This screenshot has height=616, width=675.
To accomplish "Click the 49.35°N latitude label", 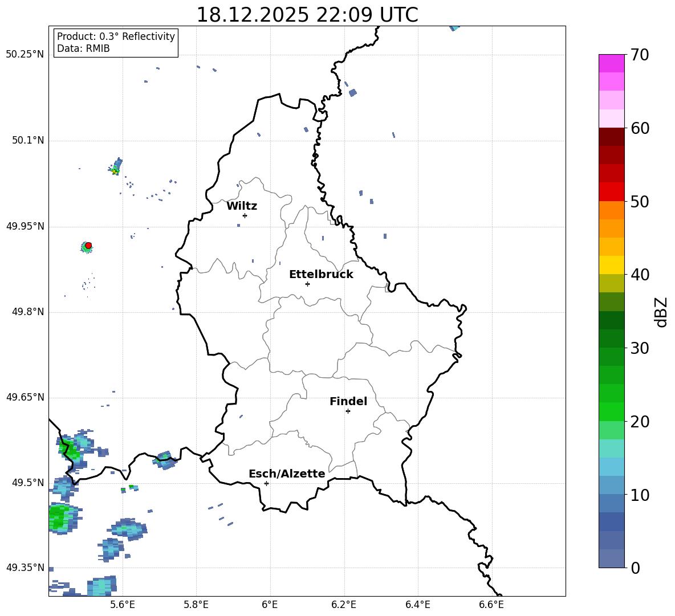I will [x=25, y=568].
